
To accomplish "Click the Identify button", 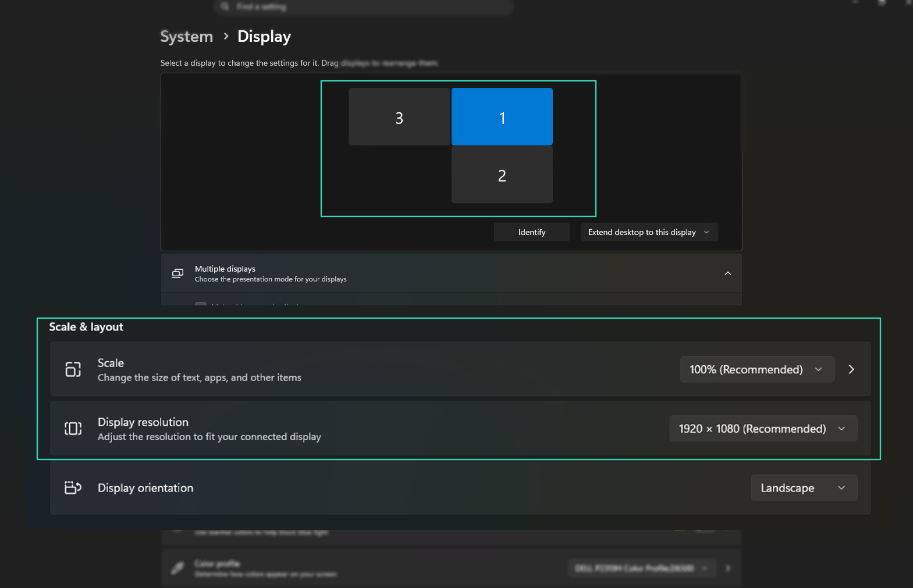I will click(532, 232).
